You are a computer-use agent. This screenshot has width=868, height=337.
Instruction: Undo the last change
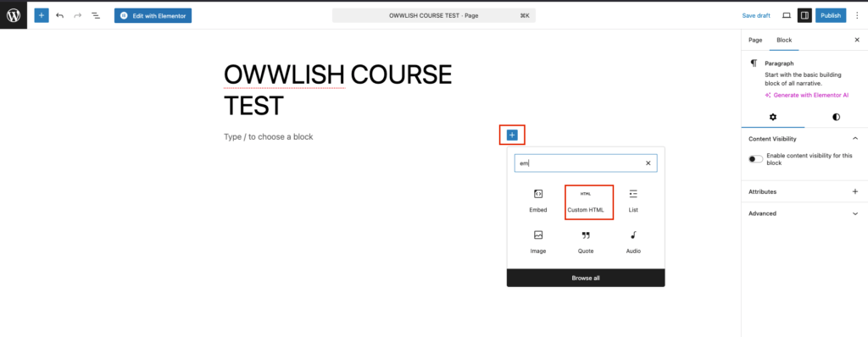[60, 15]
